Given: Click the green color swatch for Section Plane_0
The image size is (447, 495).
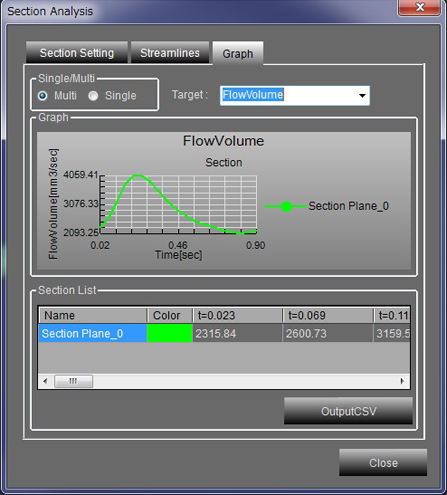Looking at the screenshot, I should [170, 333].
